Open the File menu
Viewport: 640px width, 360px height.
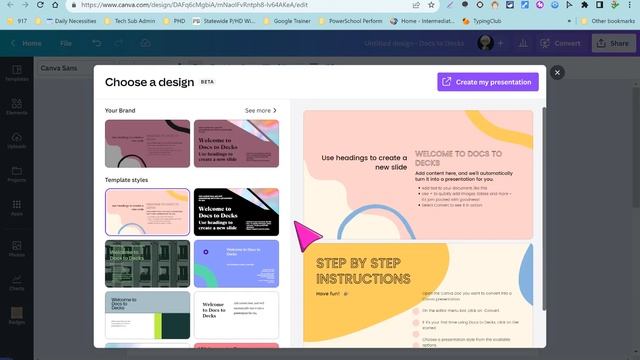tap(66, 43)
